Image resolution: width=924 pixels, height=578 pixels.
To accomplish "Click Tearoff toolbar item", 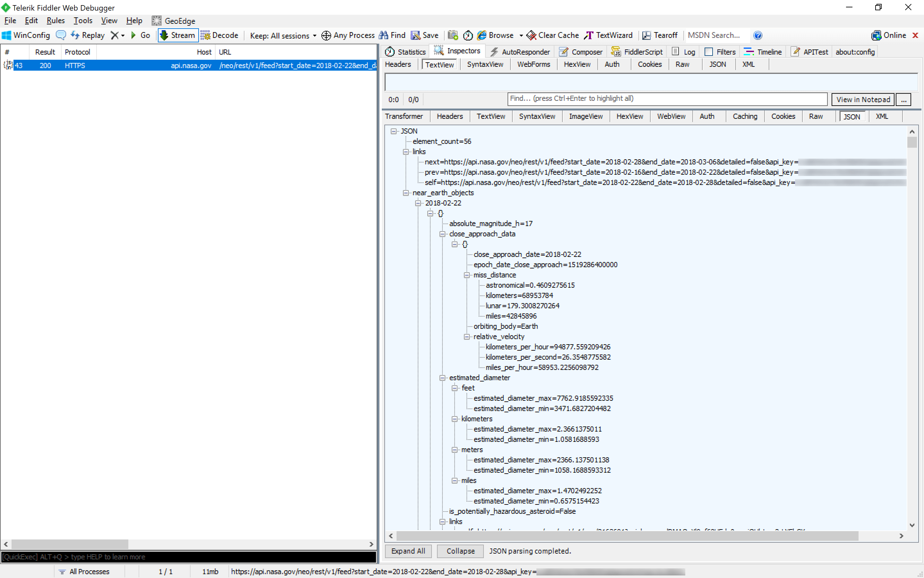I will pos(660,35).
